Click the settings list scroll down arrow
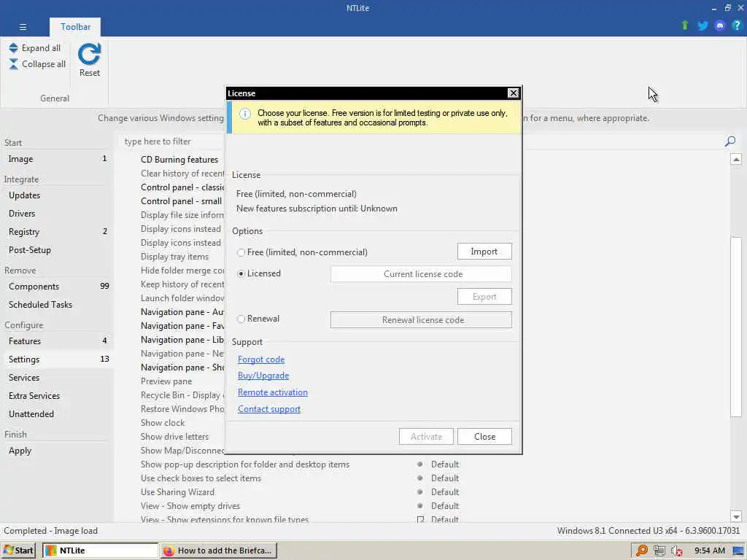This screenshot has width=747, height=560. click(736, 517)
